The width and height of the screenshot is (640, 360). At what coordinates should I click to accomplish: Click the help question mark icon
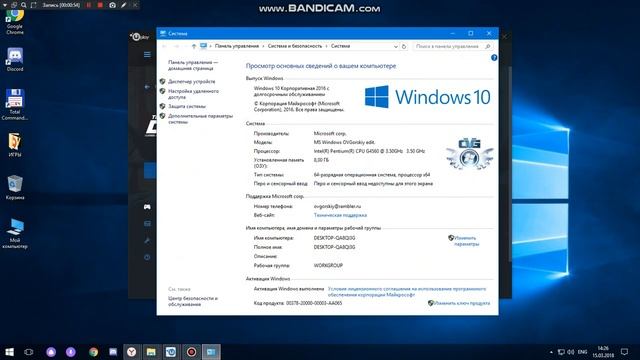click(494, 58)
